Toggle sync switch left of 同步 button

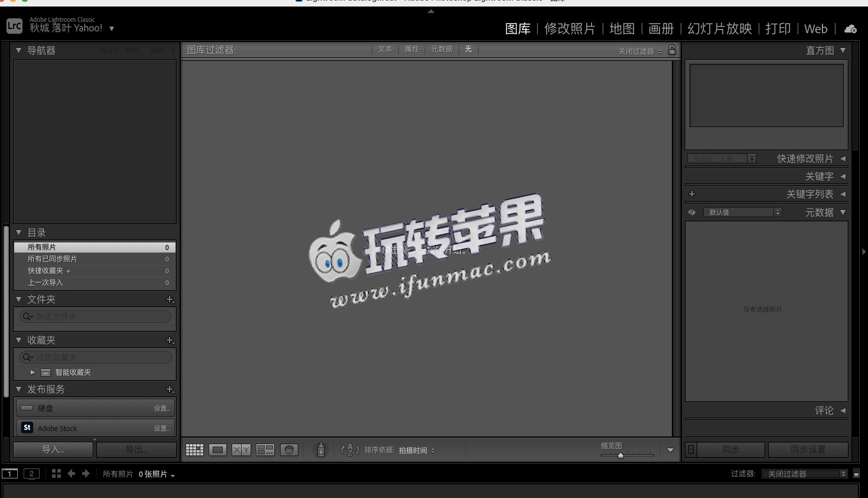(691, 450)
